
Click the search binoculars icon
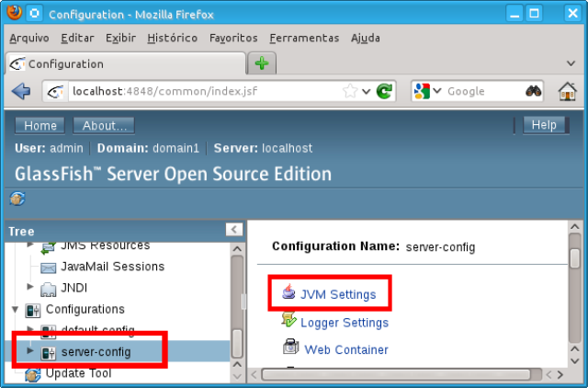(x=534, y=91)
